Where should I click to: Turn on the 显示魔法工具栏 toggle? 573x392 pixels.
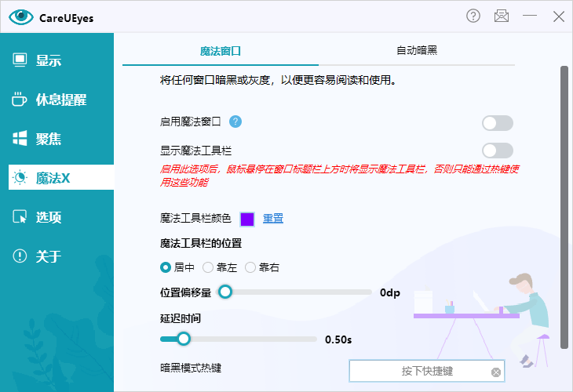coord(497,151)
